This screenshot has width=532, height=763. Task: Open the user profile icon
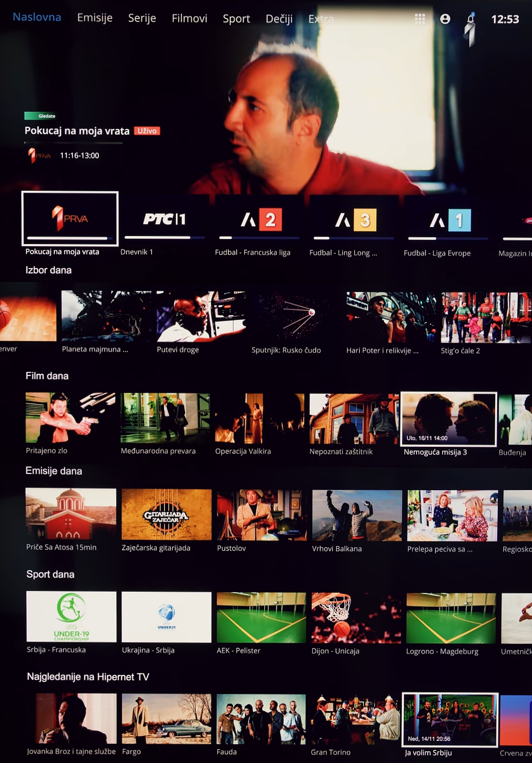445,19
